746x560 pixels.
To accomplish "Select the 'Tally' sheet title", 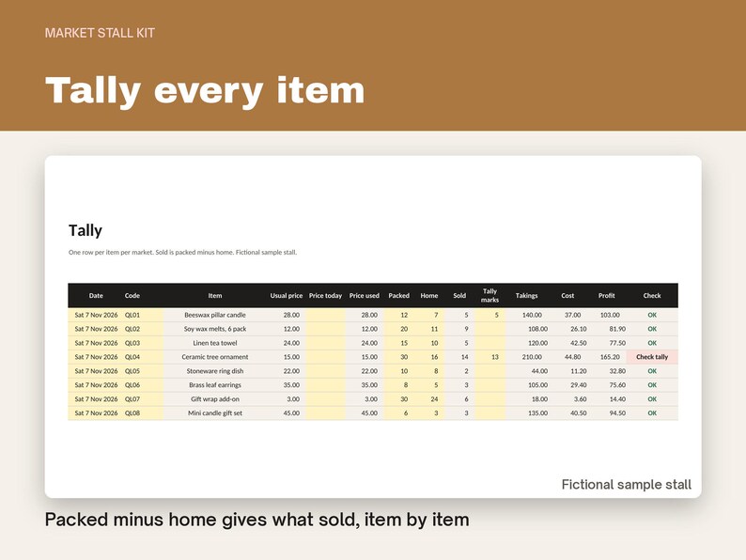I will [85, 230].
